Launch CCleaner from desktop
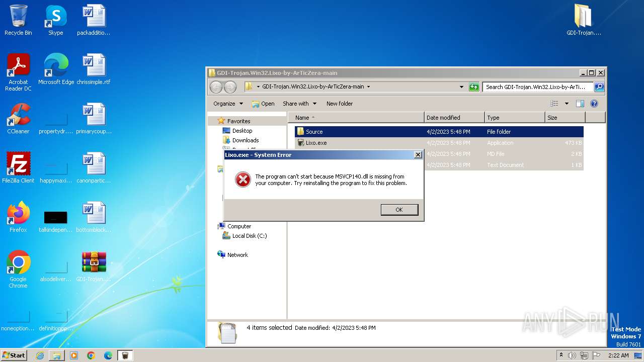644x362 pixels. click(18, 119)
